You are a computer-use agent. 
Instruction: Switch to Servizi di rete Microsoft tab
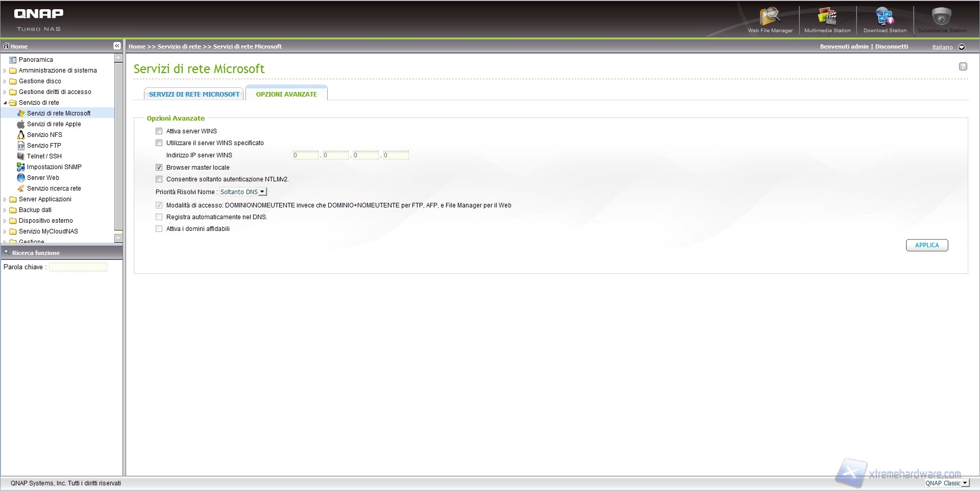(x=194, y=95)
